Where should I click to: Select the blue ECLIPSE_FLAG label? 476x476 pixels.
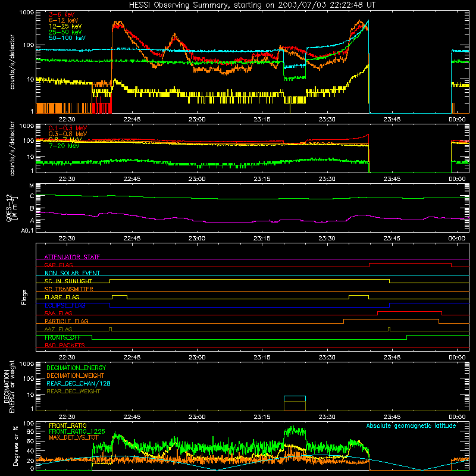coord(65,305)
